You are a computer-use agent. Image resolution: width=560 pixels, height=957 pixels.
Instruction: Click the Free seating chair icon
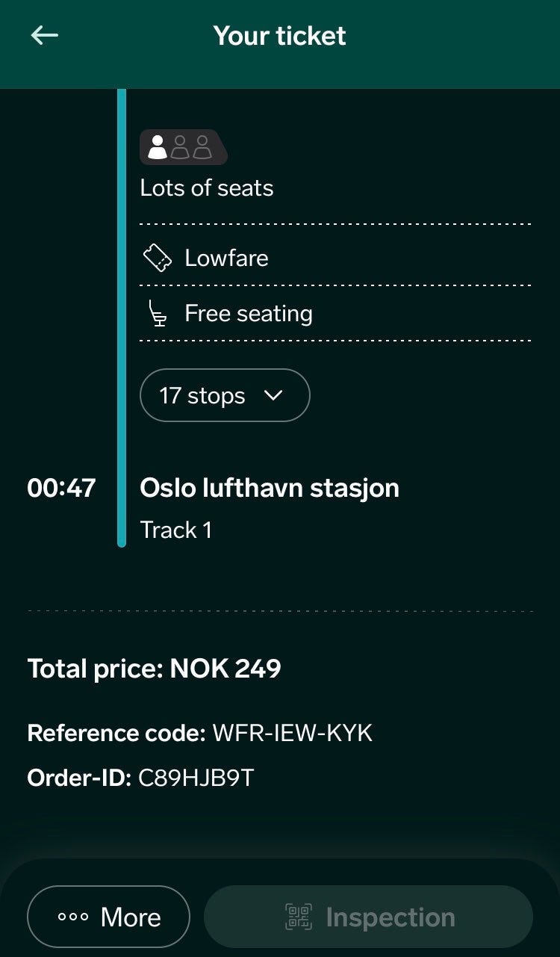point(158,314)
